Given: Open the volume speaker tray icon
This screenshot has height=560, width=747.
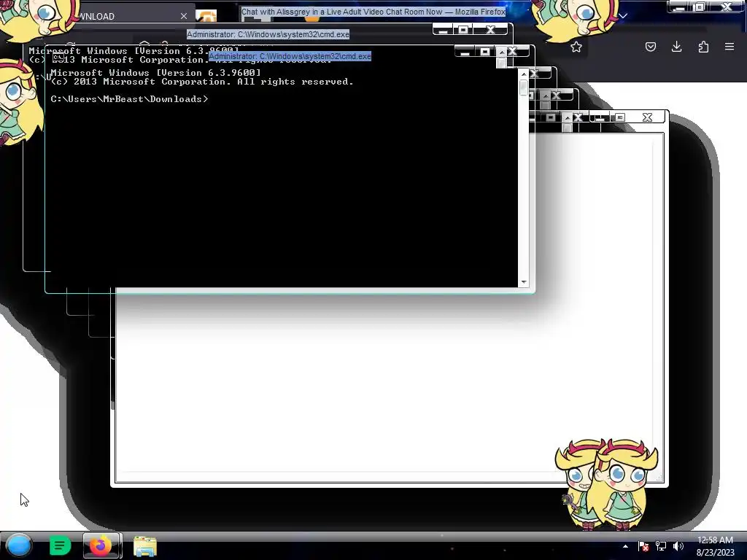Looking at the screenshot, I should click(678, 546).
